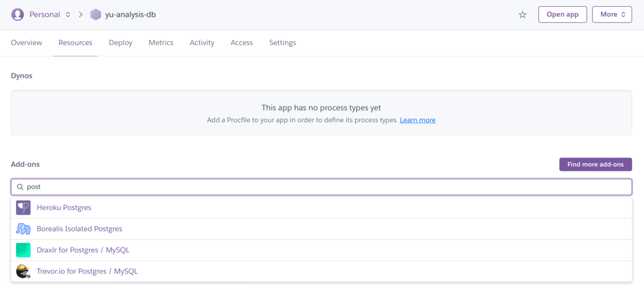Click the Trevor.io helmet logo icon
This screenshot has height=290, width=644.
(23, 271)
